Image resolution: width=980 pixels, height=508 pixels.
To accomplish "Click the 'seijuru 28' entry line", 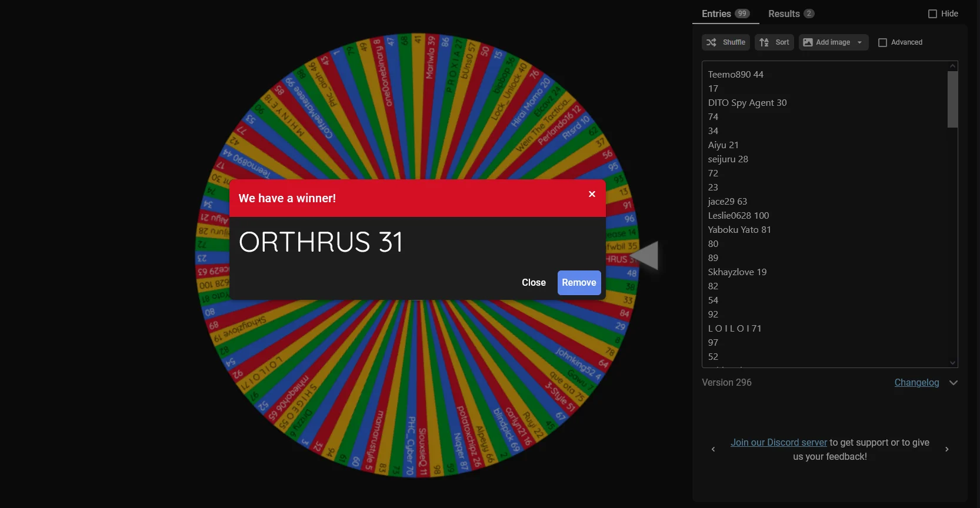I will tap(728, 159).
